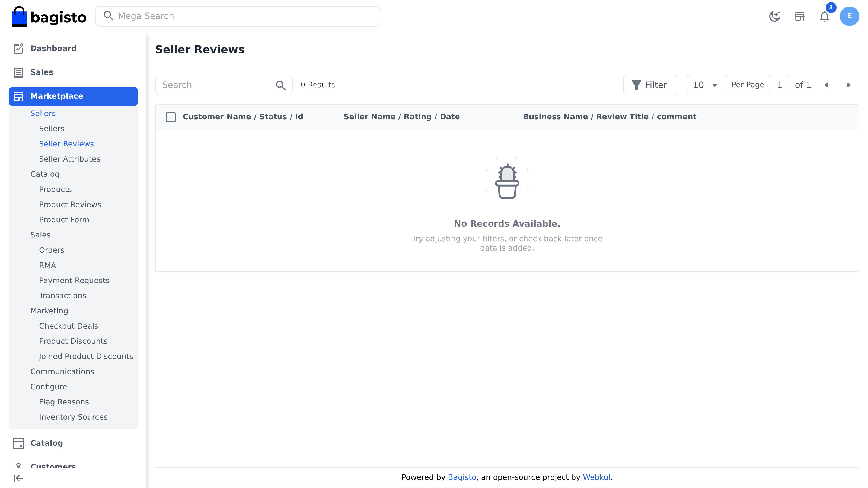The height and width of the screenshot is (488, 868).
Task: Open Communications
Action: (x=62, y=371)
